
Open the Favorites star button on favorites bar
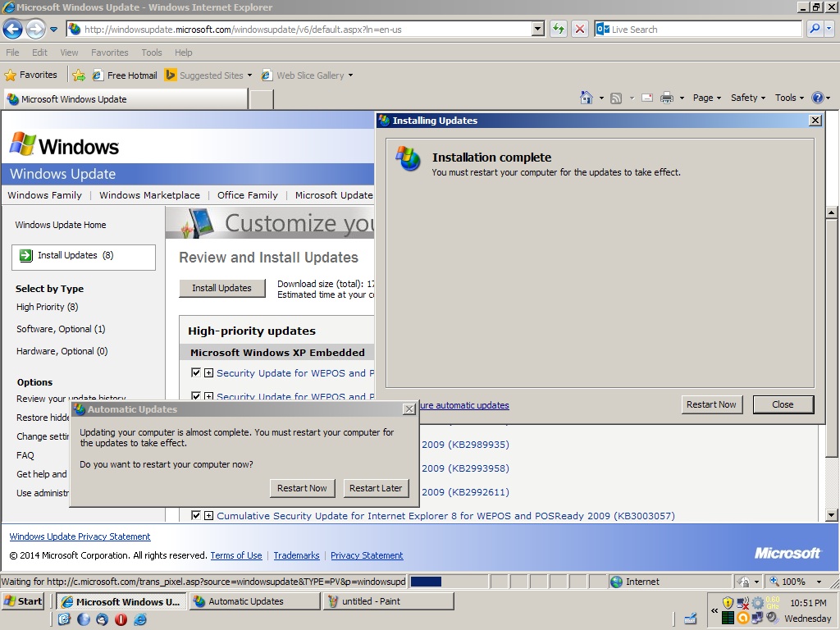pyautogui.click(x=31, y=75)
